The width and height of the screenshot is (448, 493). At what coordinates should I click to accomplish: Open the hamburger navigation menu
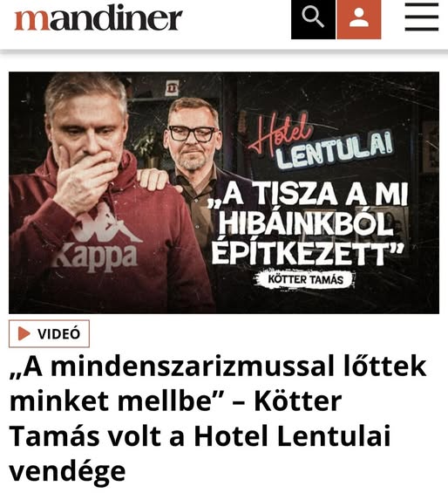(422, 17)
